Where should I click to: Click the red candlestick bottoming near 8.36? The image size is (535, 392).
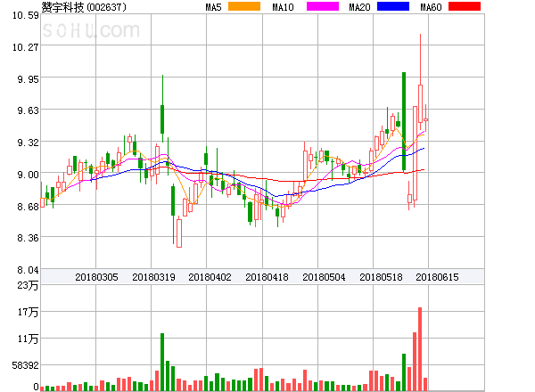179,233
